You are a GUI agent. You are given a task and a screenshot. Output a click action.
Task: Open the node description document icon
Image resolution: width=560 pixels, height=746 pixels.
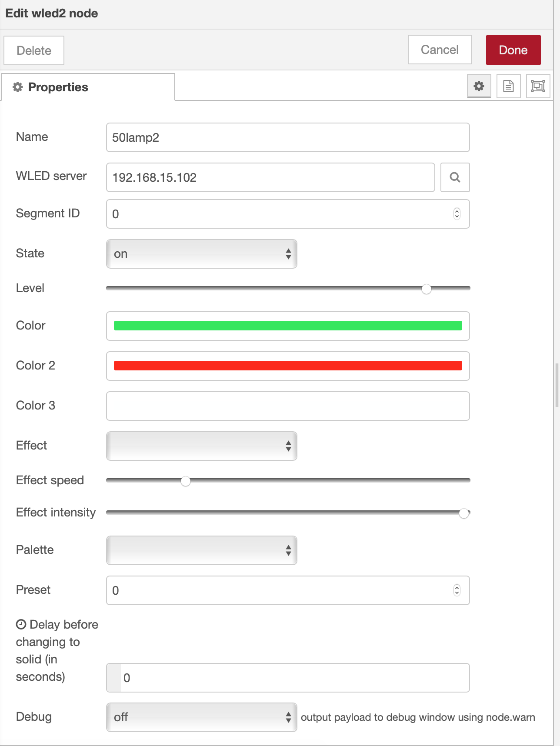tap(508, 86)
